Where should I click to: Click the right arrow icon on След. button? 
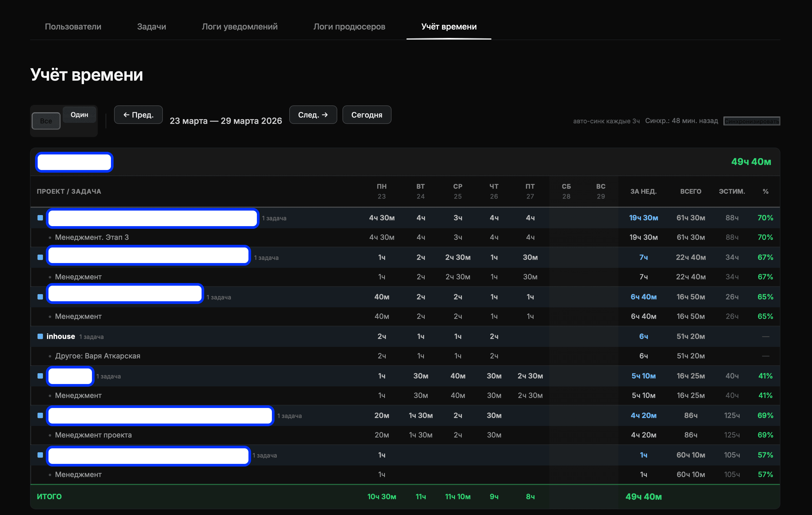click(325, 115)
